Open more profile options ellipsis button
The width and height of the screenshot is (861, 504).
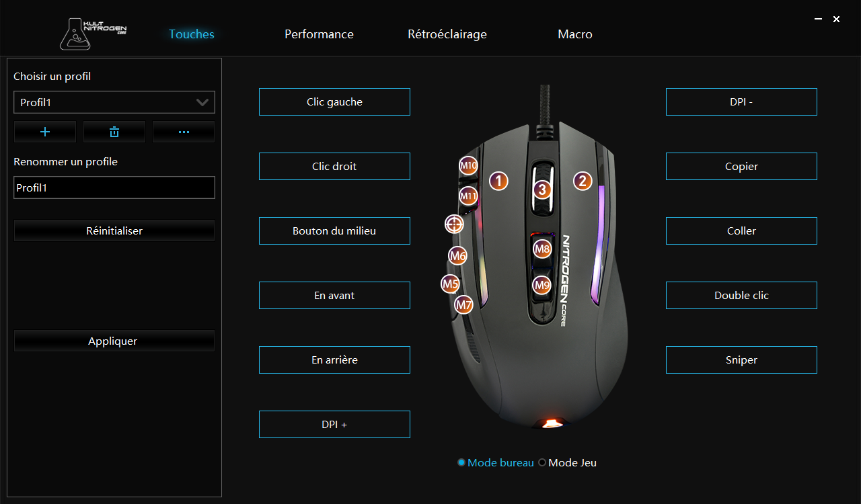coord(184,132)
